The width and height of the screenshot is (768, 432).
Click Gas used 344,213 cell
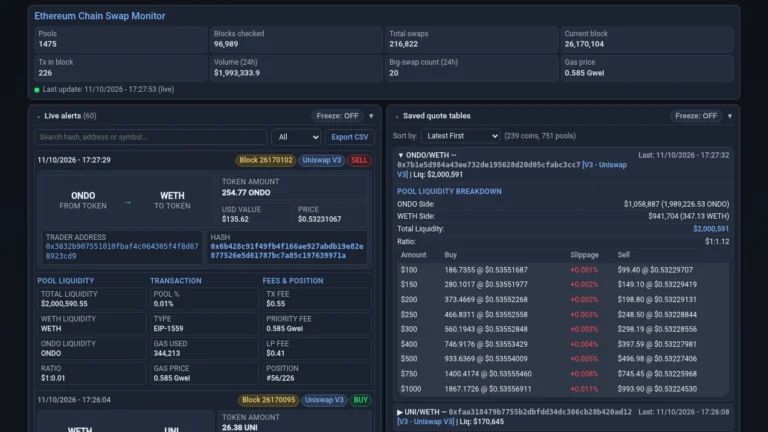point(204,348)
